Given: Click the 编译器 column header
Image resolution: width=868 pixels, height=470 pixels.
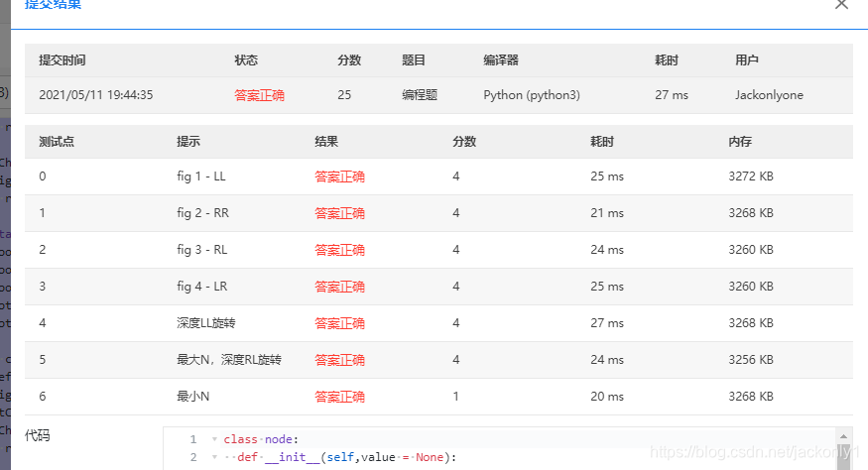Looking at the screenshot, I should tap(500, 59).
